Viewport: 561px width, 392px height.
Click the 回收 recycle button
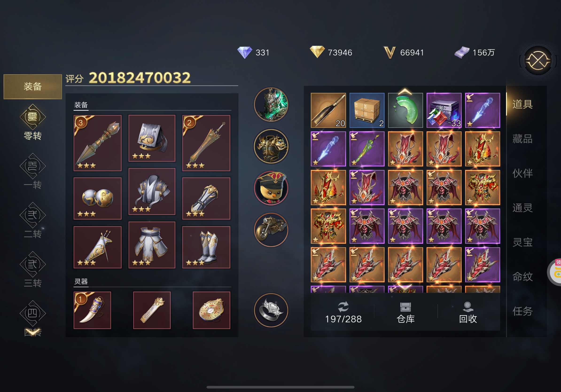click(x=468, y=313)
